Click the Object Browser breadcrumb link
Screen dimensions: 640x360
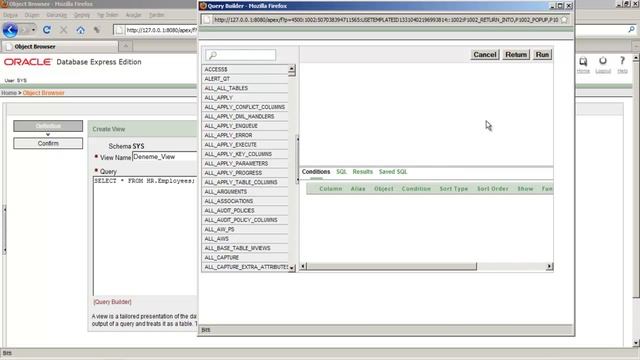[x=43, y=93]
